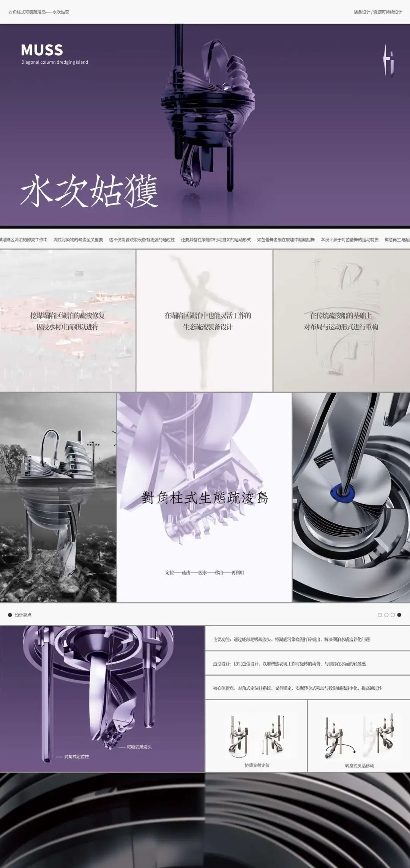Open the hero render of the dredging island

click(x=208, y=108)
